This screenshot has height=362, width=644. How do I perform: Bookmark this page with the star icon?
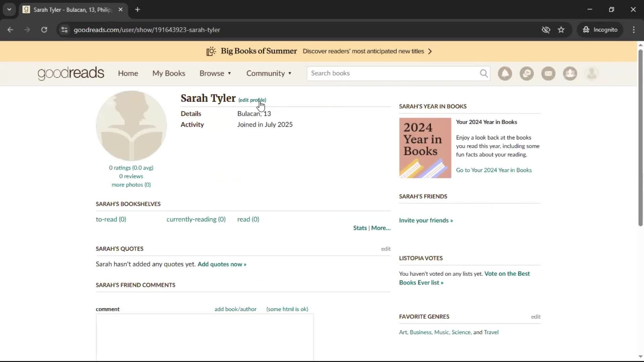coord(561,30)
